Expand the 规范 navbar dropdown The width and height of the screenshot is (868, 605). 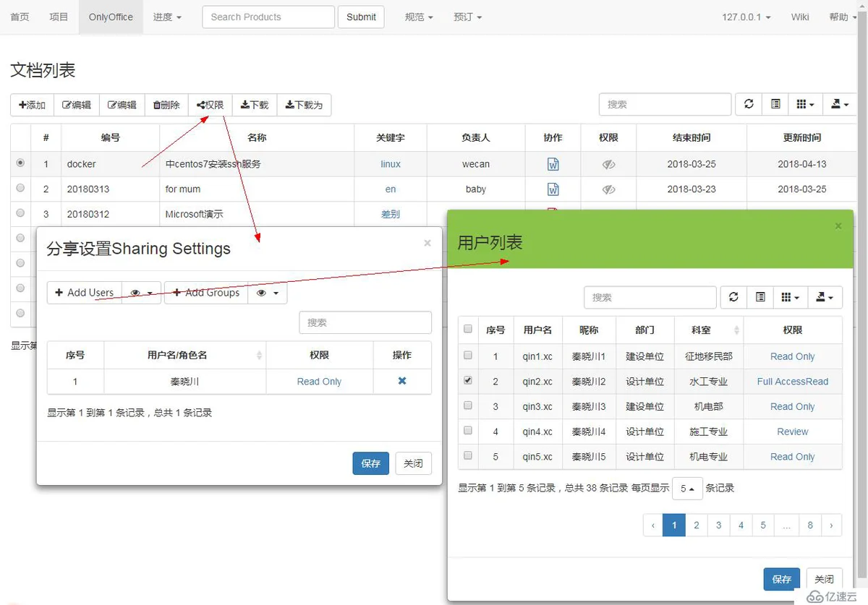pos(420,17)
